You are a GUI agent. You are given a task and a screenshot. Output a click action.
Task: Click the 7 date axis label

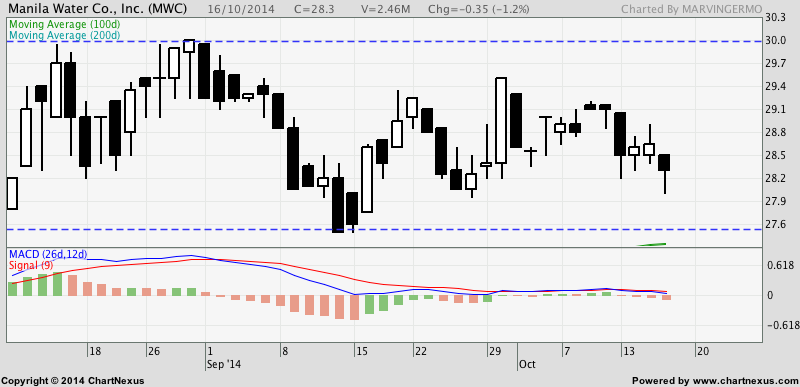[x=567, y=351]
